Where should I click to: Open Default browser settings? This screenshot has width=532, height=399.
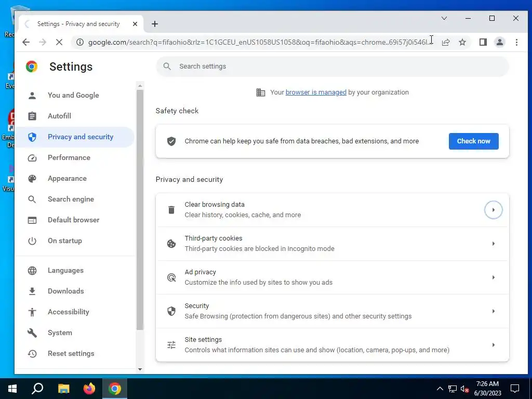[75, 220]
